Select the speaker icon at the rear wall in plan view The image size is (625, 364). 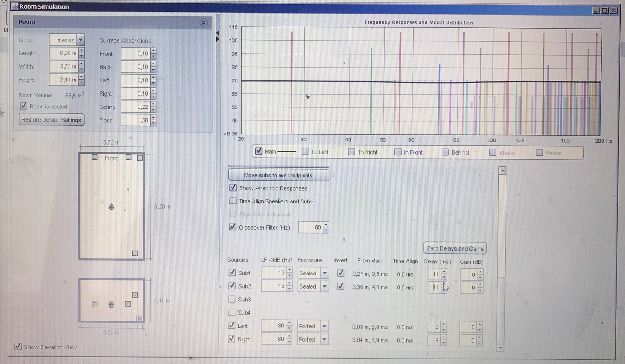tap(135, 253)
